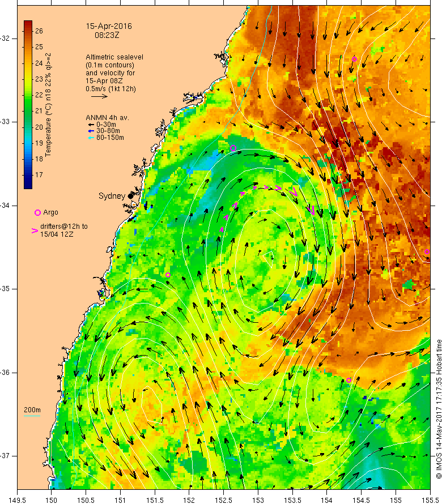The height and width of the screenshot is (504, 442).
Task: Click the colorbar tick label 23
Action: tap(39, 79)
